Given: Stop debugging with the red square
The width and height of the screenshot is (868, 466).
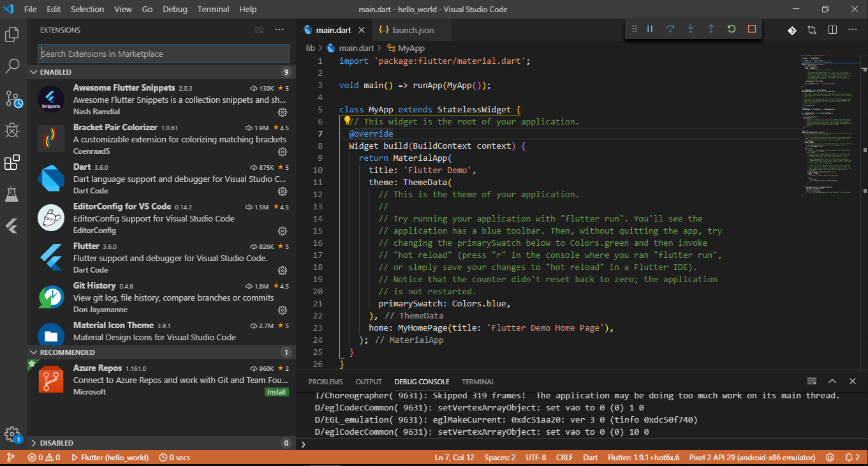Looking at the screenshot, I should coord(752,29).
